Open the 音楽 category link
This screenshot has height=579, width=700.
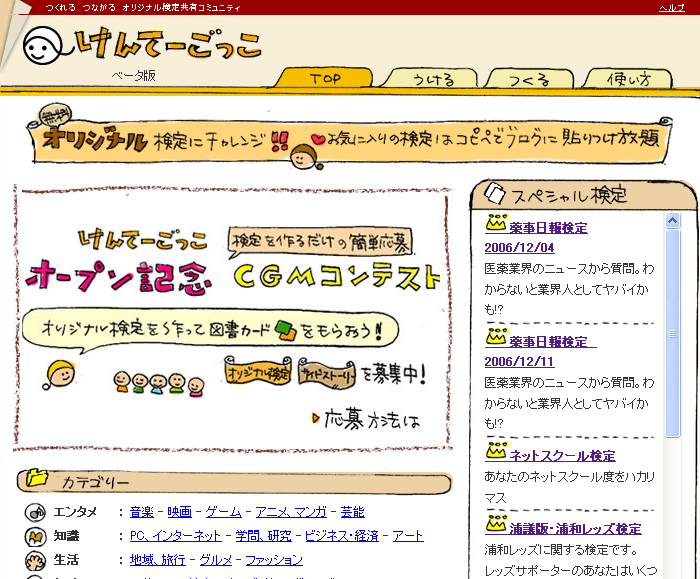[142, 512]
